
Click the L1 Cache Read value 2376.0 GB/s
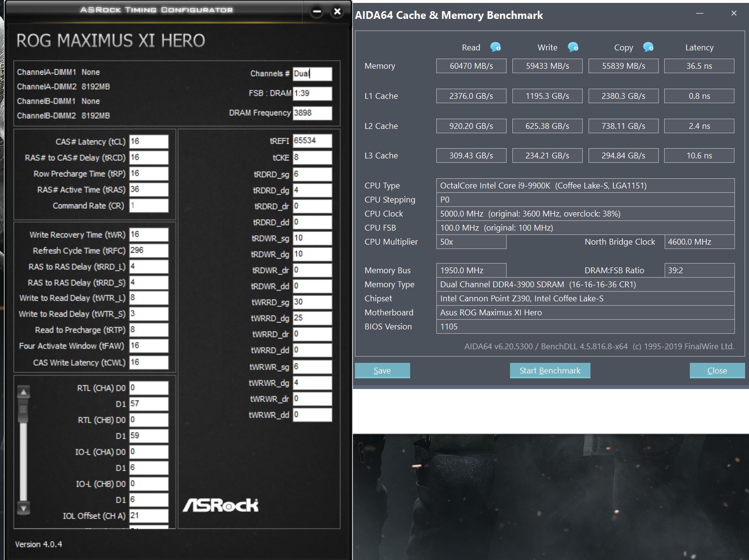coord(471,96)
